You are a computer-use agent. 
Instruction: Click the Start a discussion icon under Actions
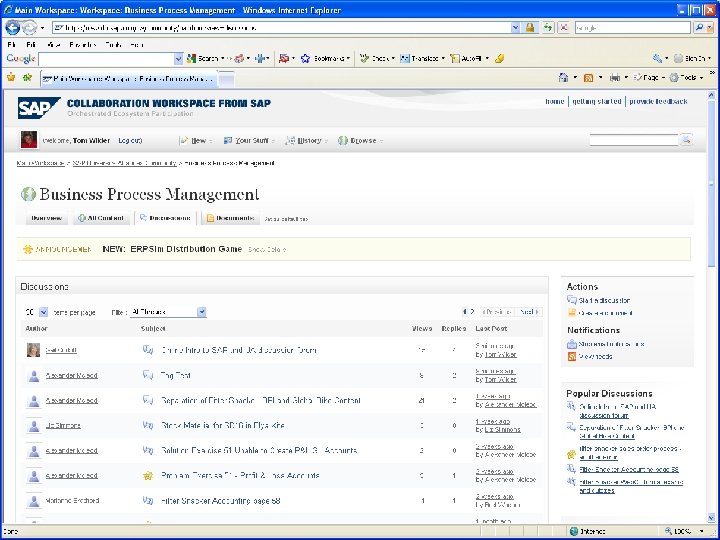[x=572, y=300]
